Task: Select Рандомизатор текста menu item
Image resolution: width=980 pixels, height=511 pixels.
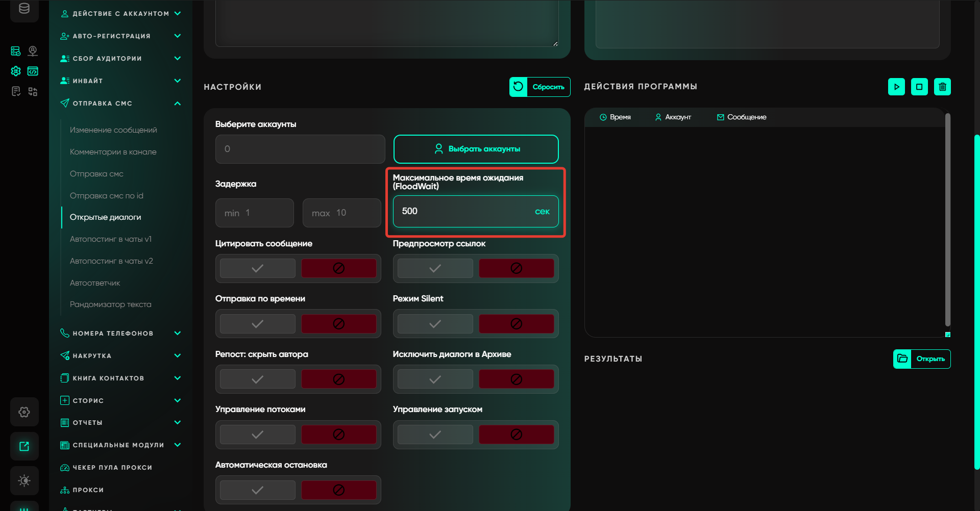Action: click(111, 304)
